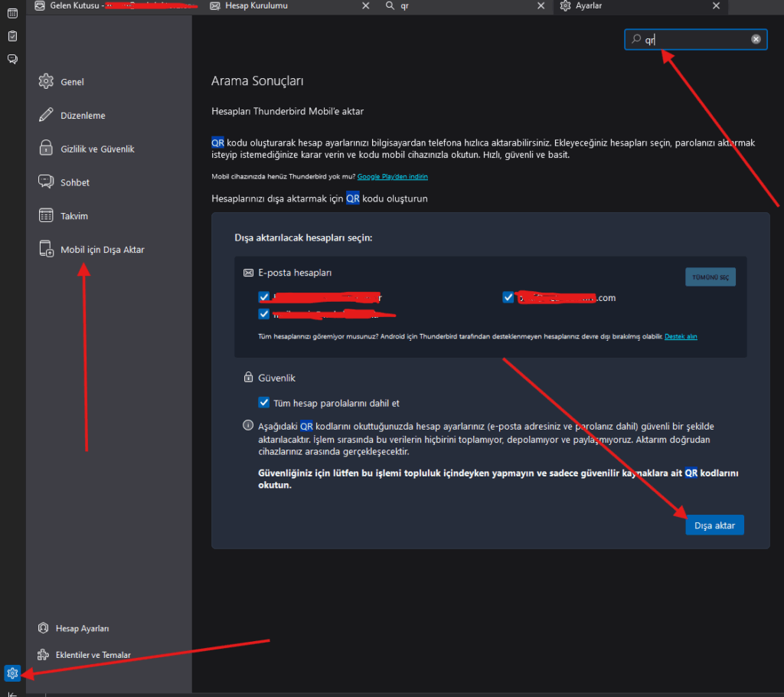
Task: Clear the settings search text with the X icon
Action: (756, 39)
